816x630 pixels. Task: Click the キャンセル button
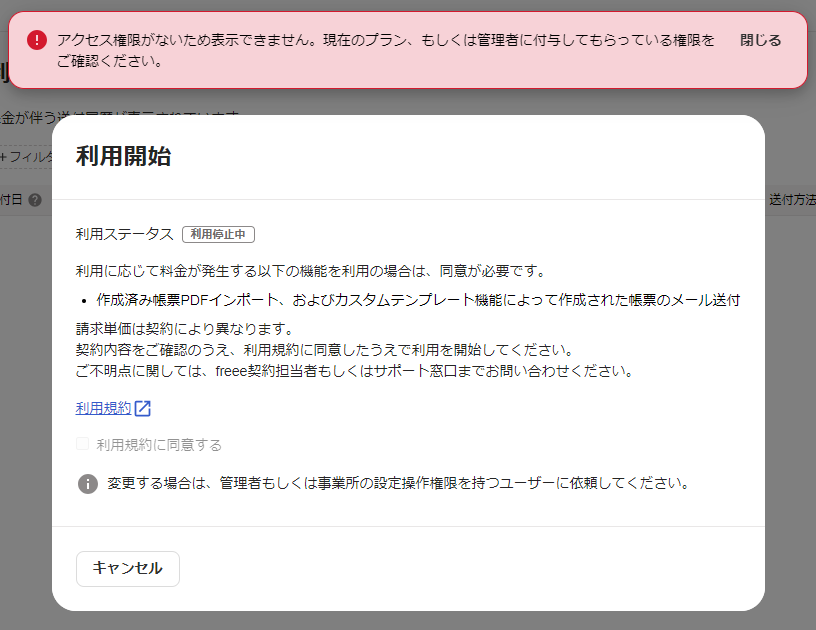pos(128,569)
